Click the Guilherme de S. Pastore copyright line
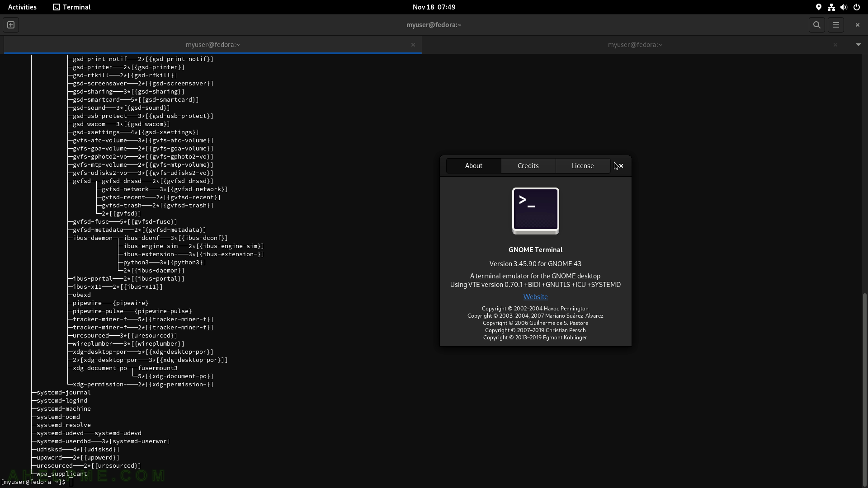This screenshot has height=488, width=868. [535, 323]
